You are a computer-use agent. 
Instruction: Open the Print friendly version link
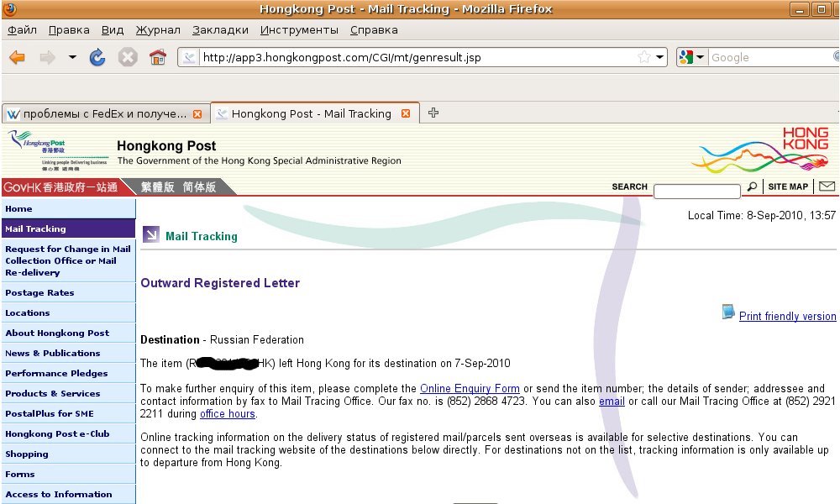(787, 317)
